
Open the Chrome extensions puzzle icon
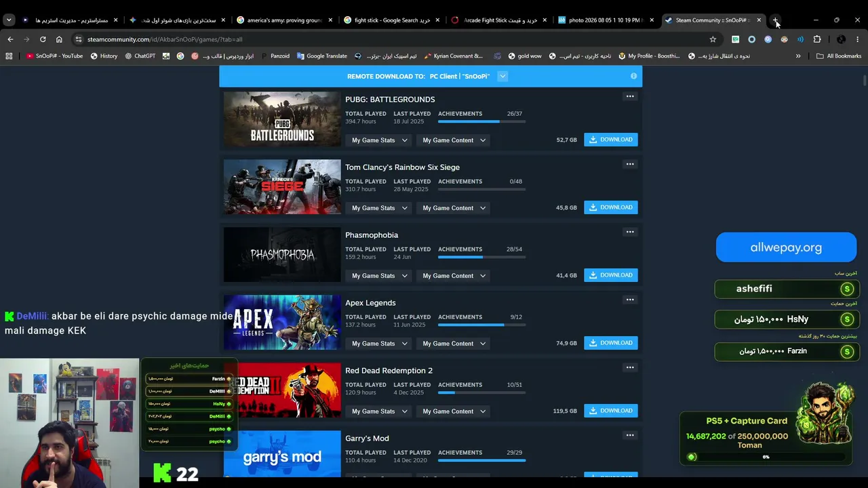[816, 39]
